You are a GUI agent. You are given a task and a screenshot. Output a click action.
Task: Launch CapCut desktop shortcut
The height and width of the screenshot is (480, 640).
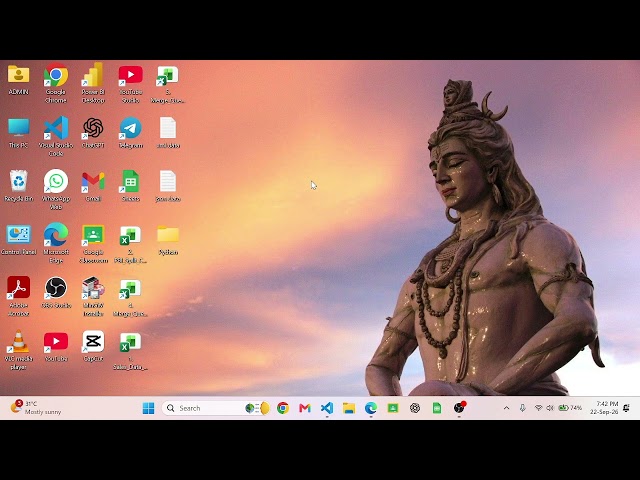(x=93, y=347)
